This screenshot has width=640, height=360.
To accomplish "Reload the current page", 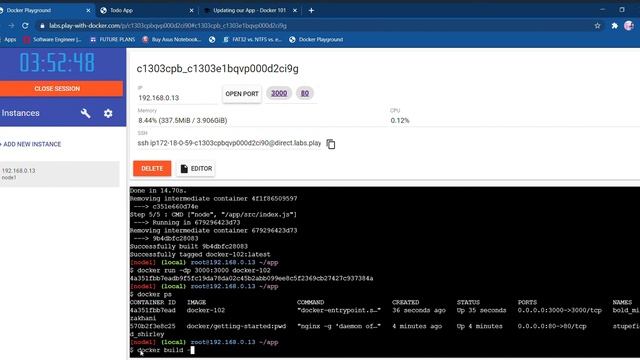I will coord(25,26).
